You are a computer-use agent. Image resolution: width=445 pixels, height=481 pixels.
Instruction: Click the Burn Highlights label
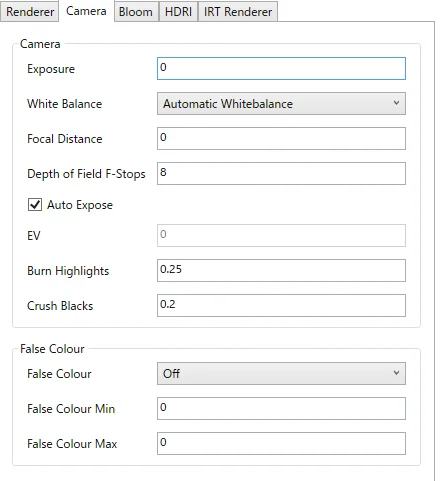coord(68,271)
